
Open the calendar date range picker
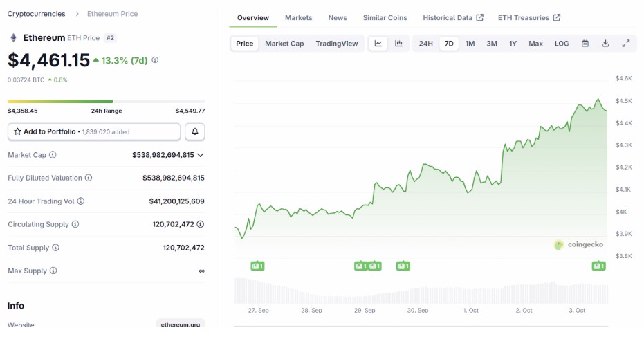585,44
